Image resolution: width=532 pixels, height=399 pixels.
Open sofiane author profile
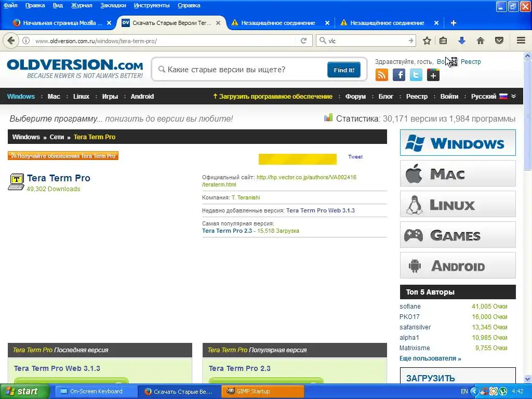pyautogui.click(x=410, y=307)
